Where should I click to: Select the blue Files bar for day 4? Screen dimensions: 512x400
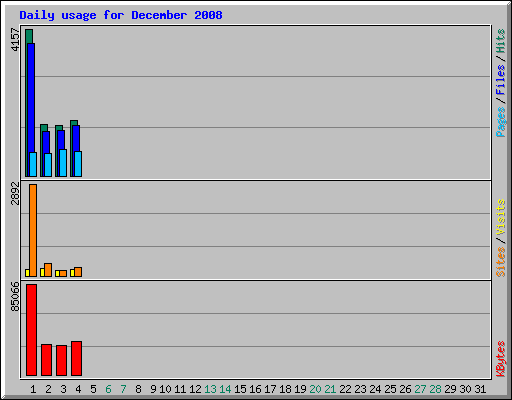tap(76, 138)
